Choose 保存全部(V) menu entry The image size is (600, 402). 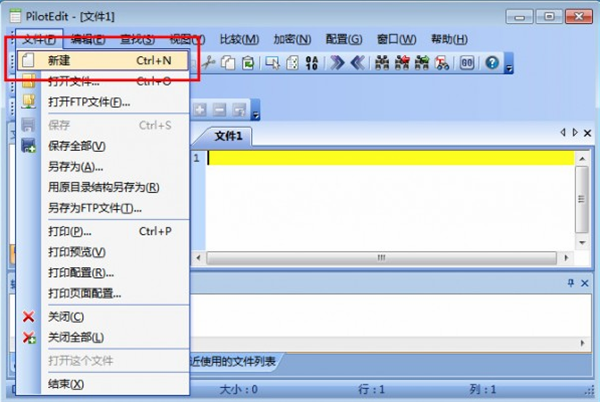coord(103,146)
